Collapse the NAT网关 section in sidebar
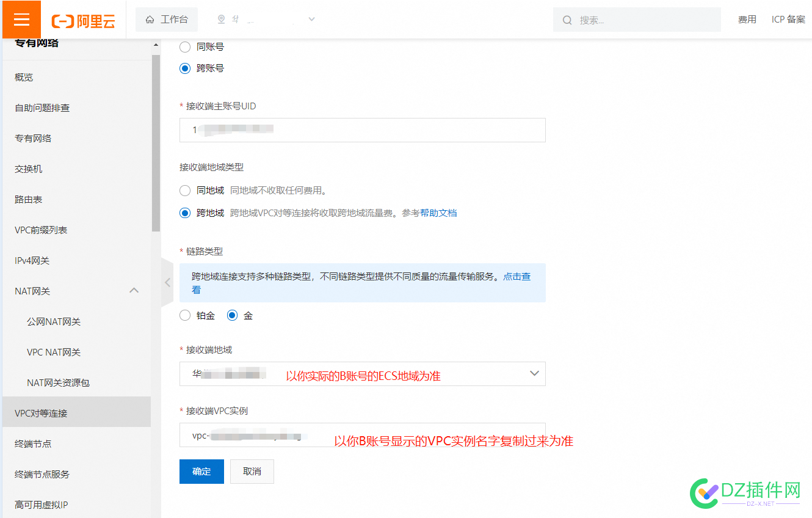Screen dimensions: 812x518 134,291
